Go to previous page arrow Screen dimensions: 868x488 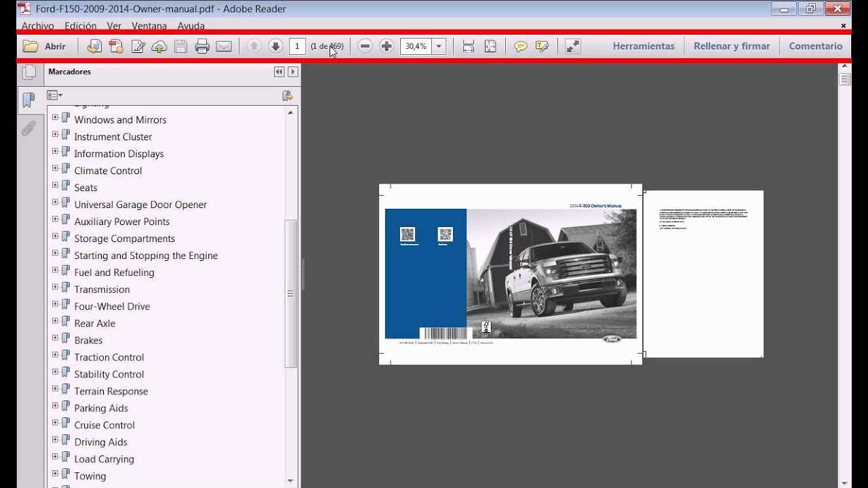coord(254,46)
